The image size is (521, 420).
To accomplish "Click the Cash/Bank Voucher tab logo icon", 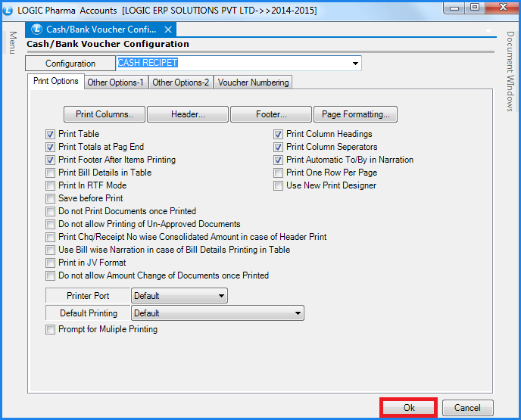I will (x=36, y=30).
